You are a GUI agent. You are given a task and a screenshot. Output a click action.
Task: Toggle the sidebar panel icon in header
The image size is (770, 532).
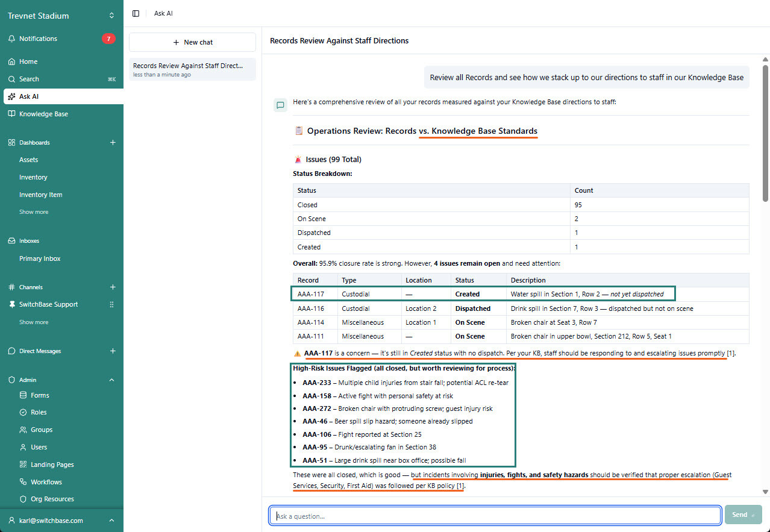point(136,13)
